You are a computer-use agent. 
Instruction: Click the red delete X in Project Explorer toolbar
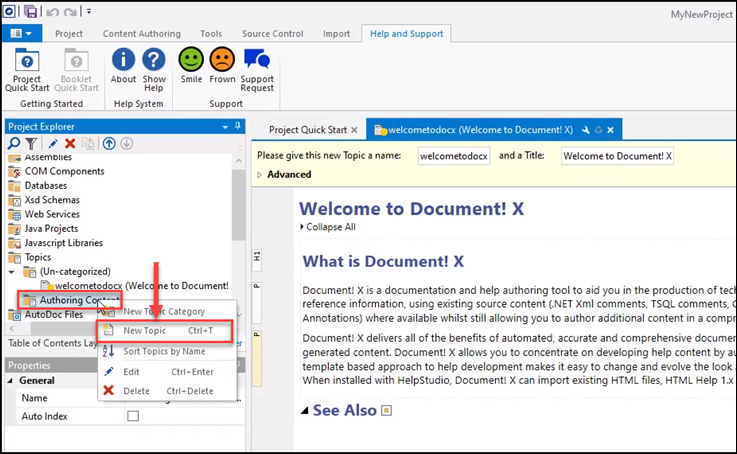click(70, 144)
